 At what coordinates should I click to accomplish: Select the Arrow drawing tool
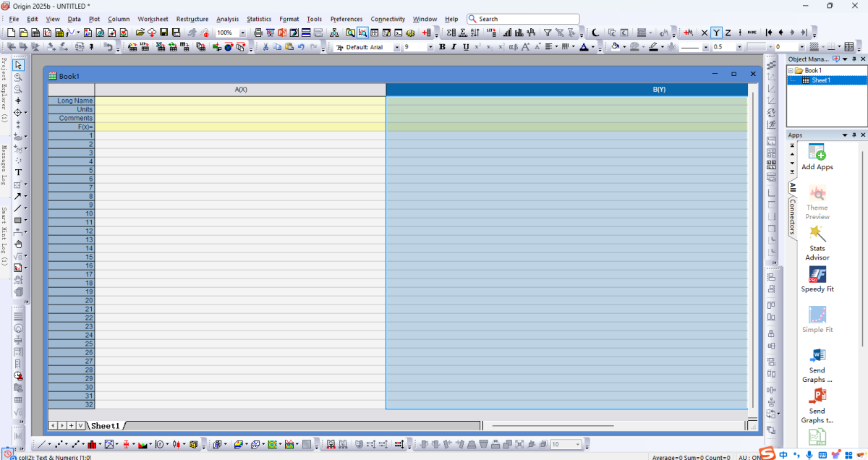pos(18,196)
